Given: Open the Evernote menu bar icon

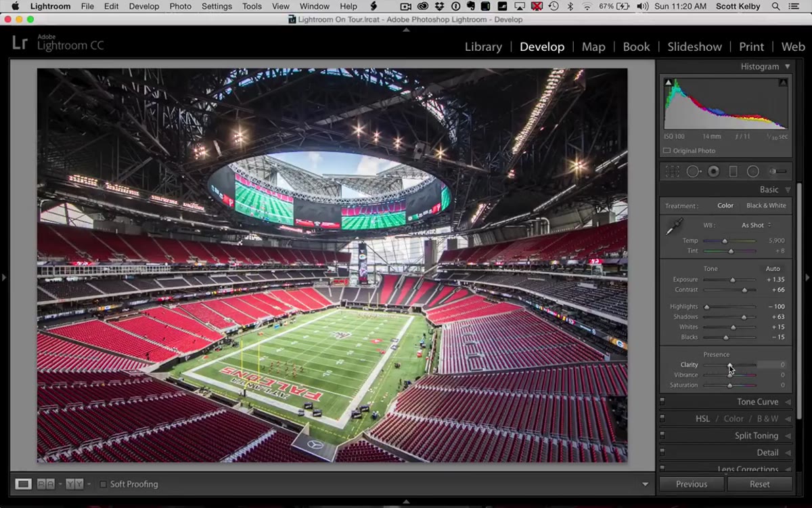Looking at the screenshot, I should tap(470, 6).
